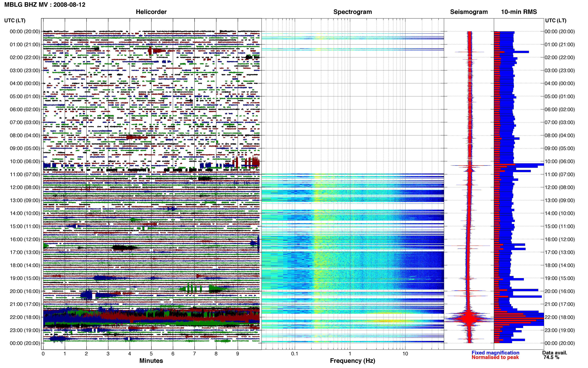
Task: Click the 'Frequency (Hz)' x-axis label
Action: (x=352, y=361)
